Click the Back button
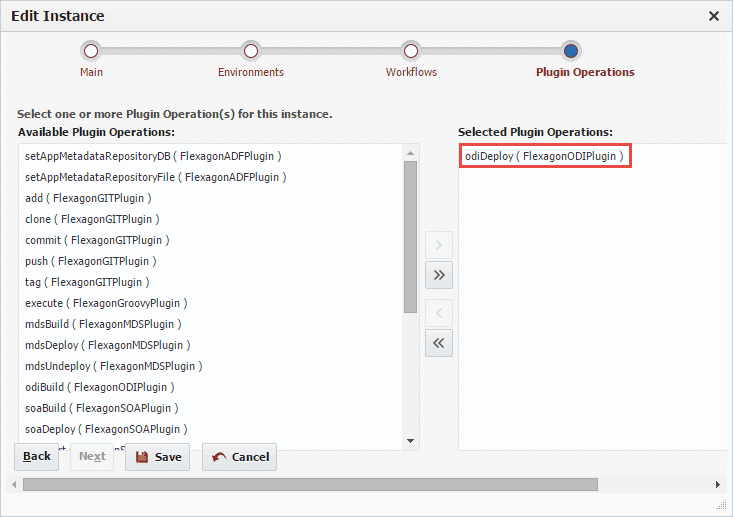The image size is (733, 517). pos(36,457)
